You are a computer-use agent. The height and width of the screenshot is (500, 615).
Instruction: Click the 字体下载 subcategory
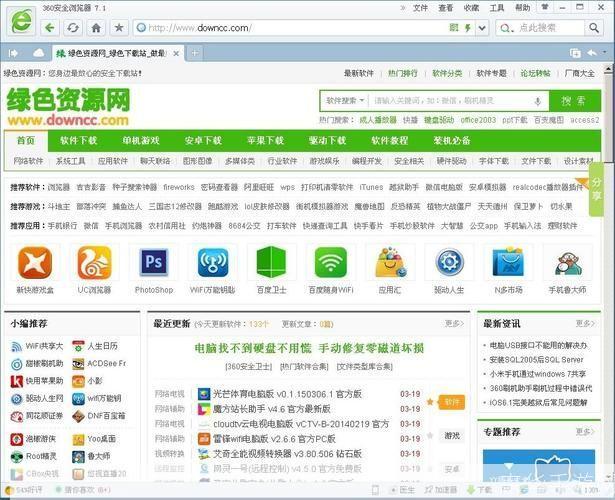pos(494,161)
